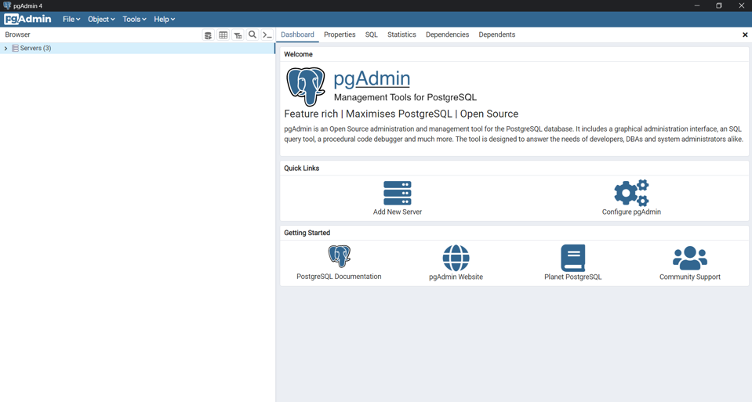Switch to the SQL tab
The width and height of the screenshot is (755, 405).
coord(371,35)
